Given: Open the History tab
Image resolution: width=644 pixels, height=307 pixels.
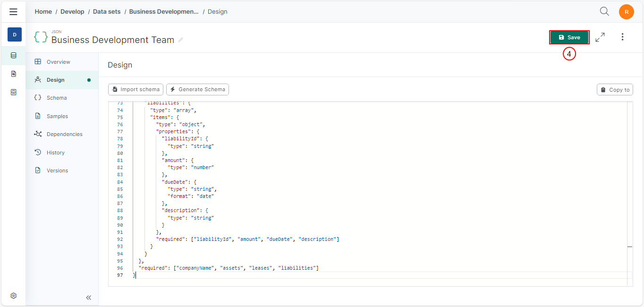Looking at the screenshot, I should (62, 153).
